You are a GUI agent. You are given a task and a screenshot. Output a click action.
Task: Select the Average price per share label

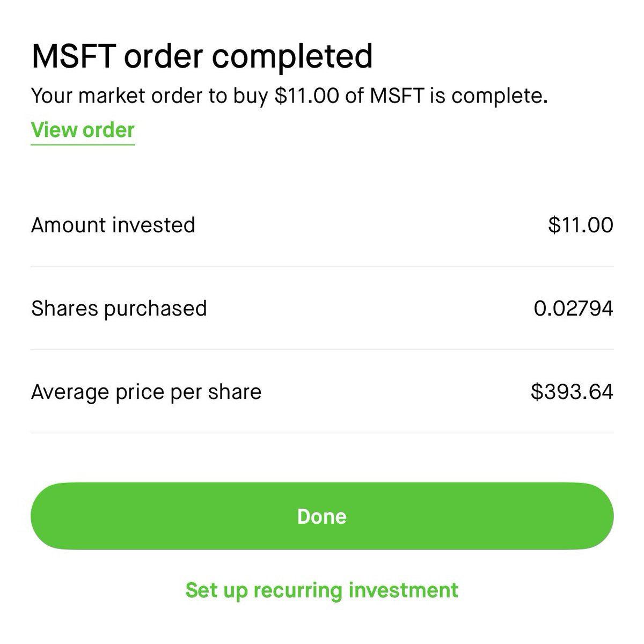[x=146, y=392]
